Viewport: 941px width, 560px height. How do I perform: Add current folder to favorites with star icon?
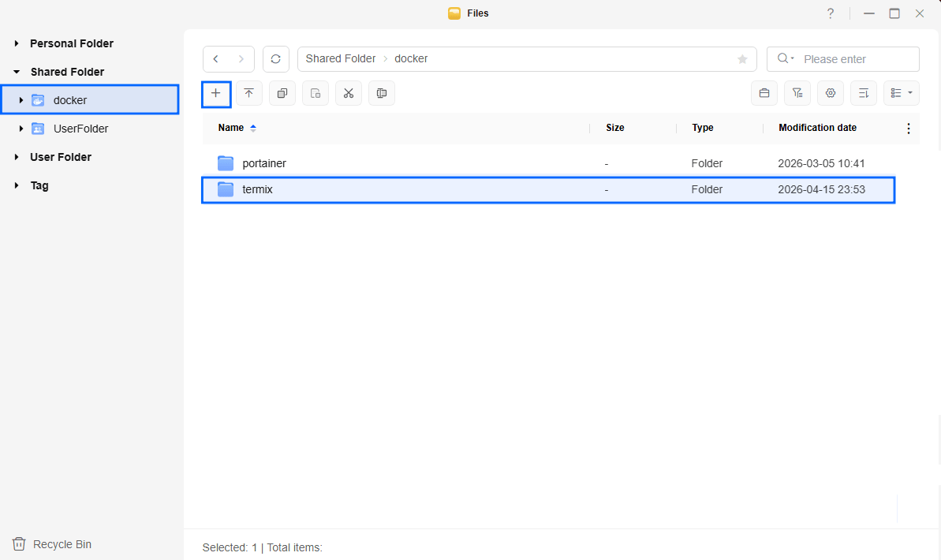[742, 59]
